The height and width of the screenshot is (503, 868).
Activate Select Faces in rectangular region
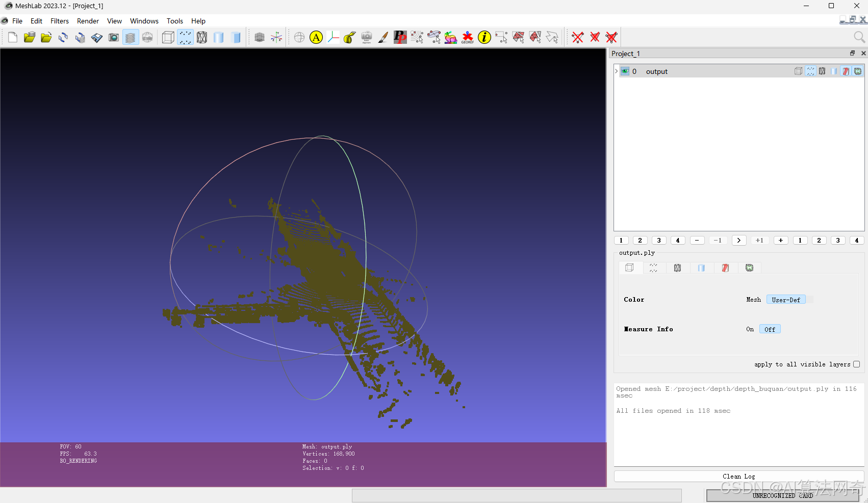click(518, 37)
